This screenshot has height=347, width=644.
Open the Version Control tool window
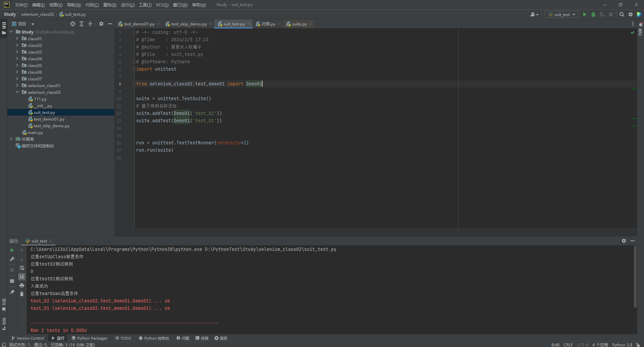tap(28, 338)
